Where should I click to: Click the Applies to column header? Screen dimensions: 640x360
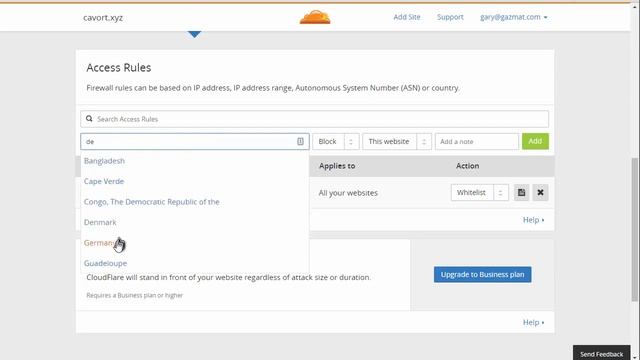[x=337, y=166]
